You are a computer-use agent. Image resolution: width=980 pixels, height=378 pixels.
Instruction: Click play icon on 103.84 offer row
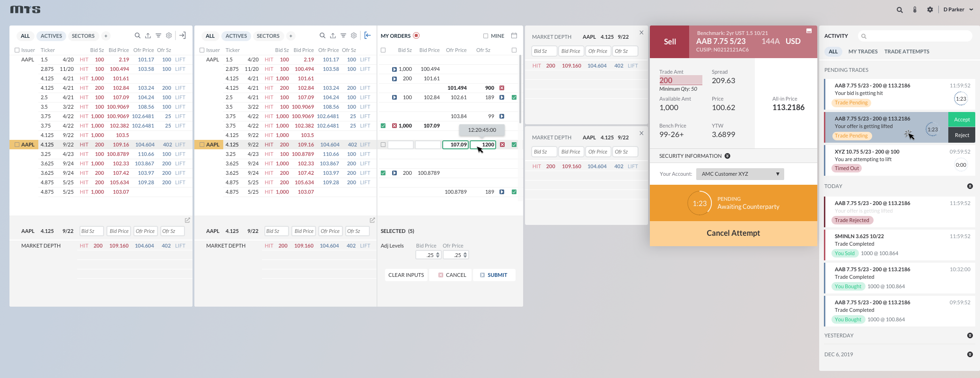click(x=502, y=116)
